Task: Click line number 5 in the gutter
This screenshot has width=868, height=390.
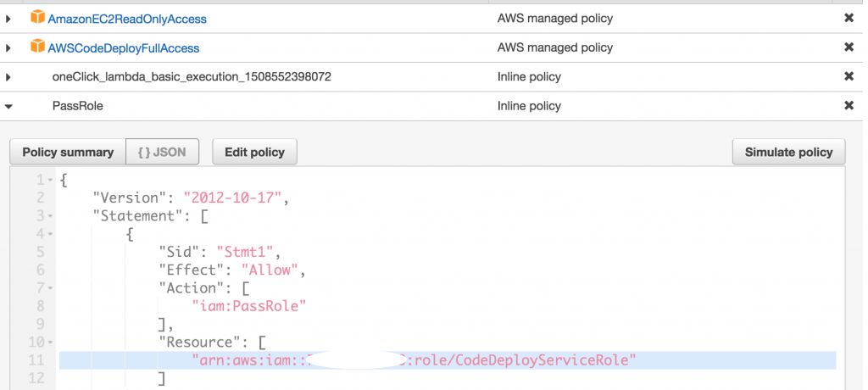Action: click(40, 252)
